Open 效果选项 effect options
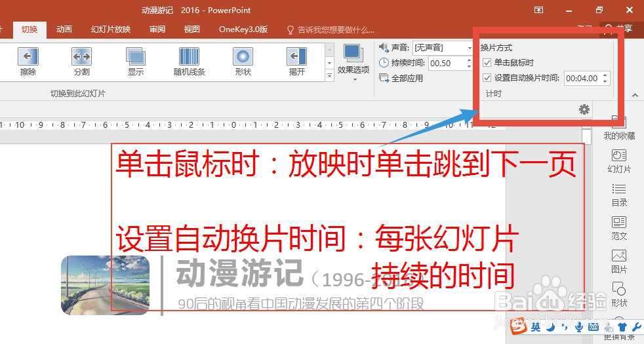Viewport: 644px width, 344px height. tap(353, 62)
